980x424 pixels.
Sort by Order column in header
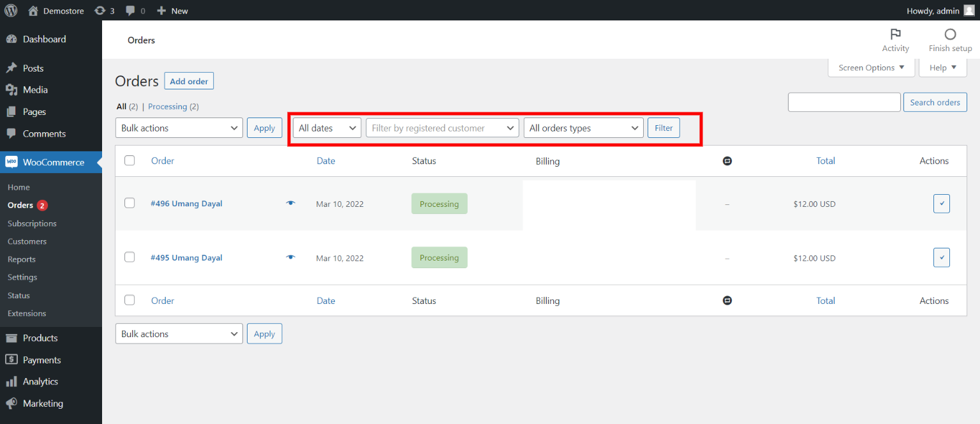click(x=163, y=161)
